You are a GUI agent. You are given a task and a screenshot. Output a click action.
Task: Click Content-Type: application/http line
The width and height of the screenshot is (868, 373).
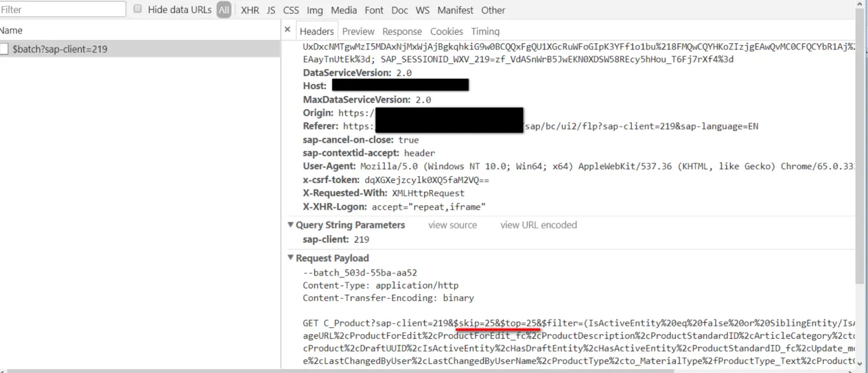coord(380,285)
